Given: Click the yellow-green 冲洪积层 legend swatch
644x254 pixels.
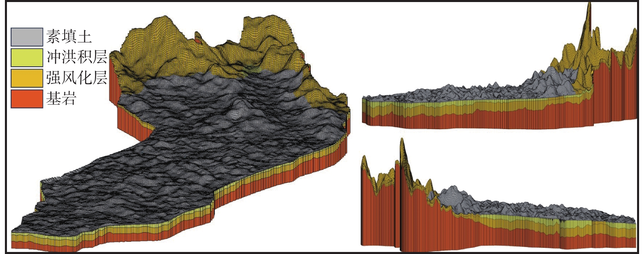Looking at the screenshot, I should (x=27, y=57).
